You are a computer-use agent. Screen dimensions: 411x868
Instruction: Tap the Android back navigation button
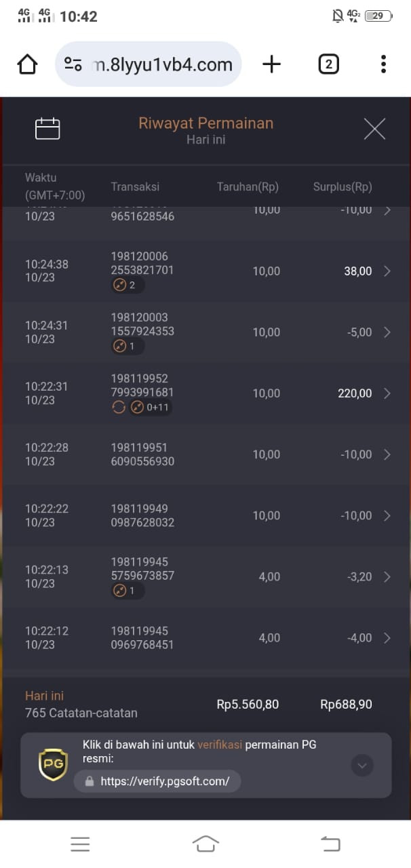click(x=330, y=844)
